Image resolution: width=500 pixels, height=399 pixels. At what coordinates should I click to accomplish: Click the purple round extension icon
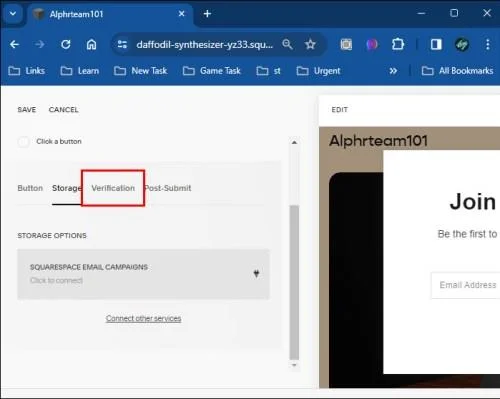tap(372, 44)
